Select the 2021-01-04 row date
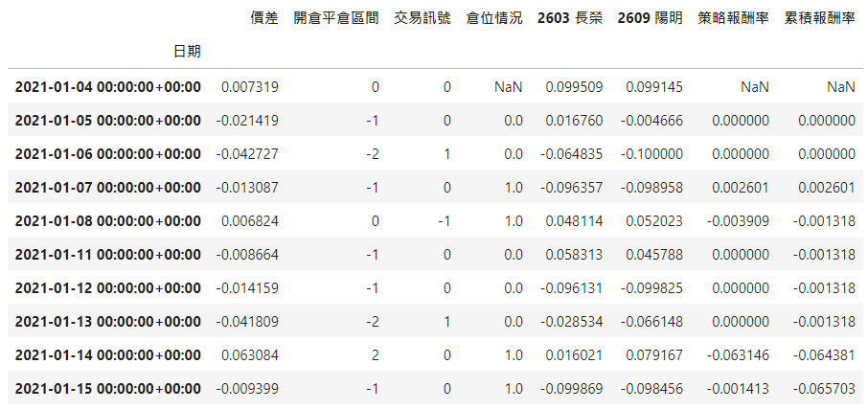Viewport: 868px width, 410px height. [108, 87]
